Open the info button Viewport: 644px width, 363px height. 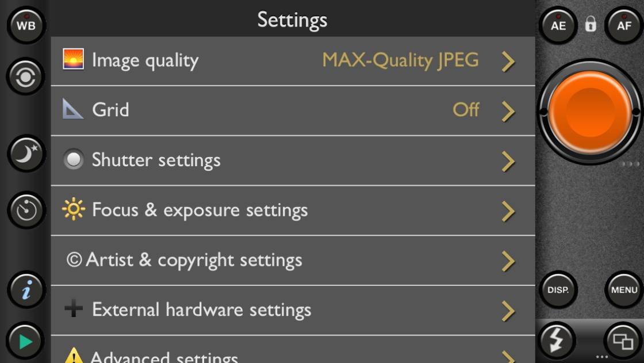point(26,290)
